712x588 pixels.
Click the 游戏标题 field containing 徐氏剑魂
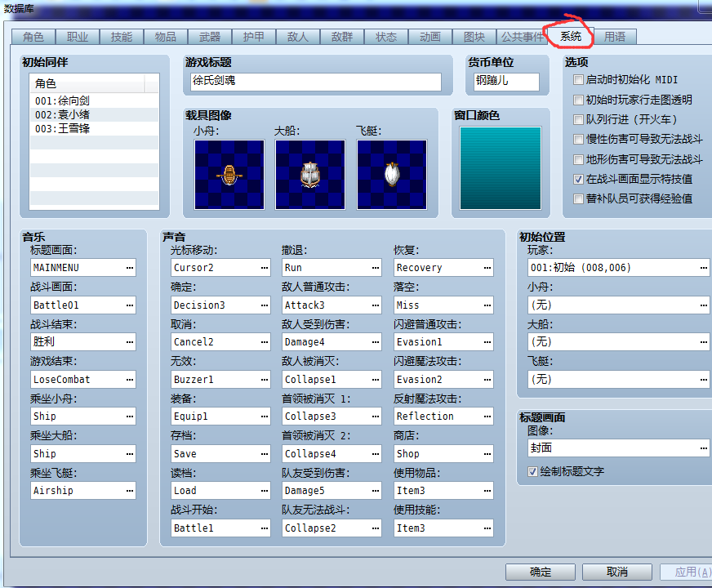(316, 82)
